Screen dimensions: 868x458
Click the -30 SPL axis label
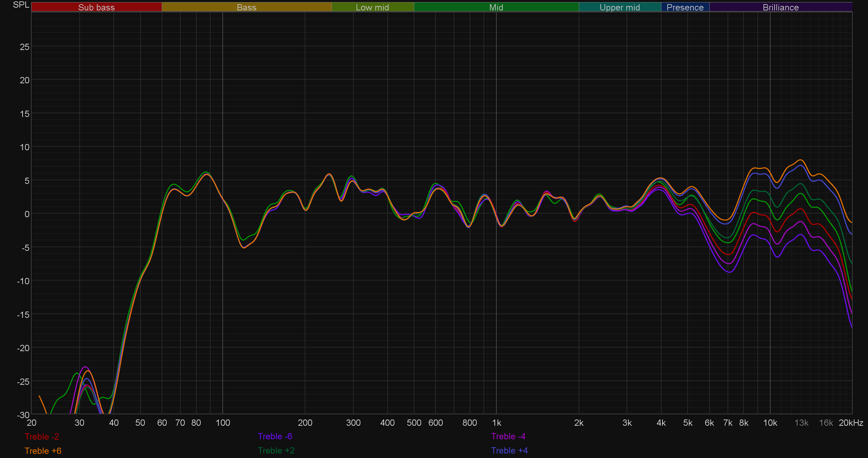point(23,415)
